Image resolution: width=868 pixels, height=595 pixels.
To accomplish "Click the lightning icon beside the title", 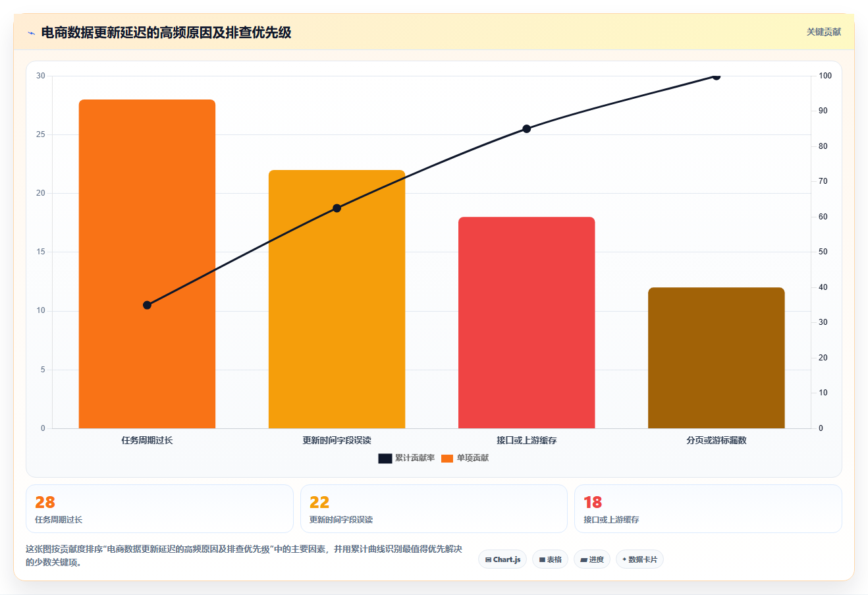I will (31, 33).
